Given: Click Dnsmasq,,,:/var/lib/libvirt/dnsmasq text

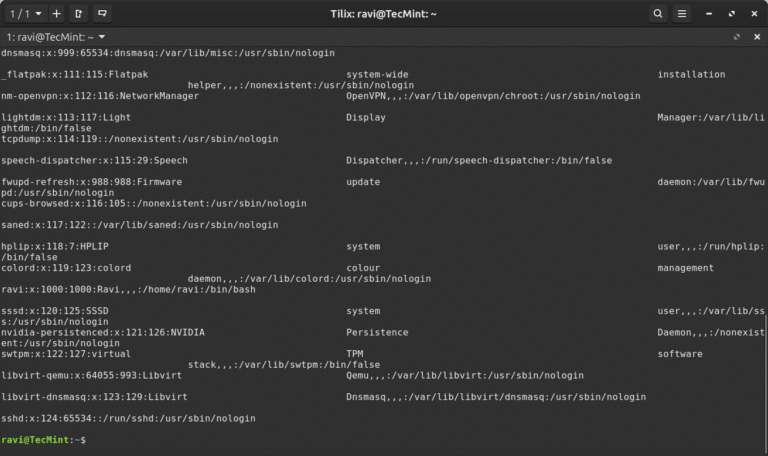Looking at the screenshot, I should tap(496, 397).
